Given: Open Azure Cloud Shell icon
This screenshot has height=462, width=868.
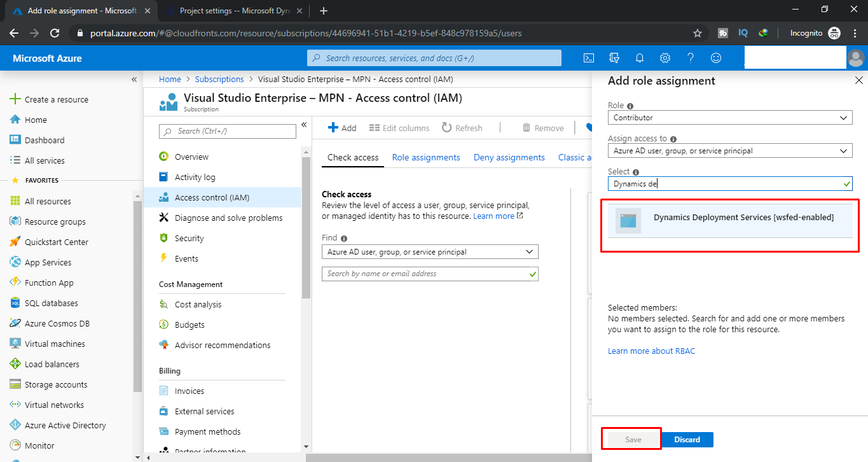Looking at the screenshot, I should (589, 58).
